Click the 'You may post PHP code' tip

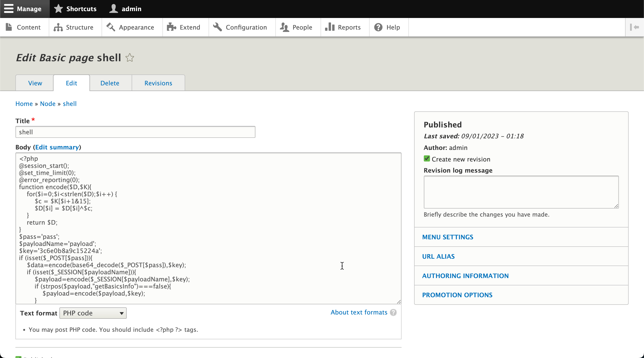(x=113, y=330)
